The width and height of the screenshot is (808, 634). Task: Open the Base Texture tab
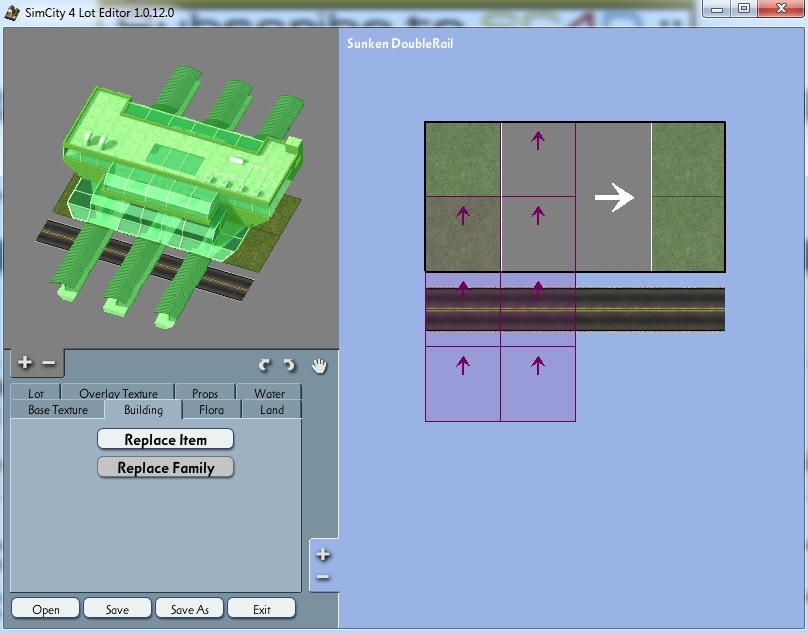pos(58,410)
